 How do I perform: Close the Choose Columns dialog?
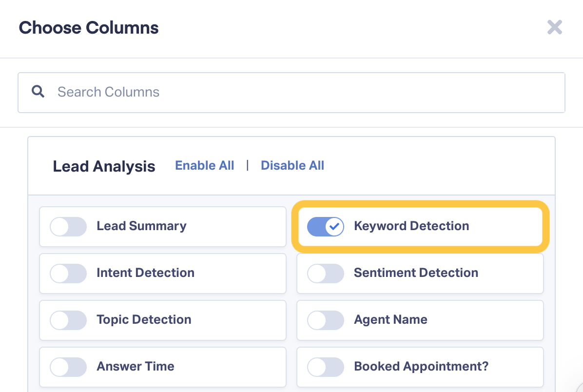click(x=554, y=27)
